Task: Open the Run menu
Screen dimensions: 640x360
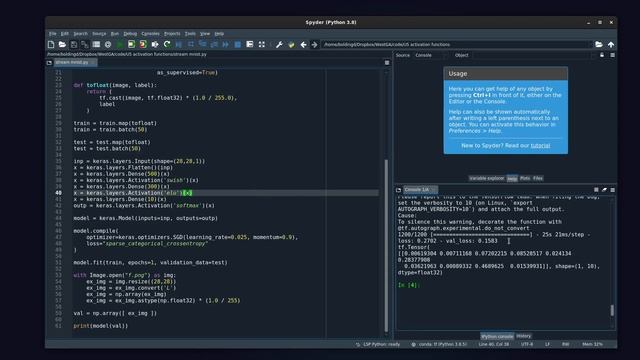Action: [x=115, y=33]
